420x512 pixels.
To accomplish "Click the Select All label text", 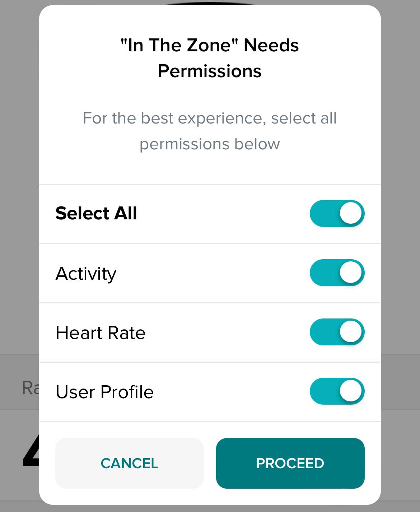I will (95, 213).
